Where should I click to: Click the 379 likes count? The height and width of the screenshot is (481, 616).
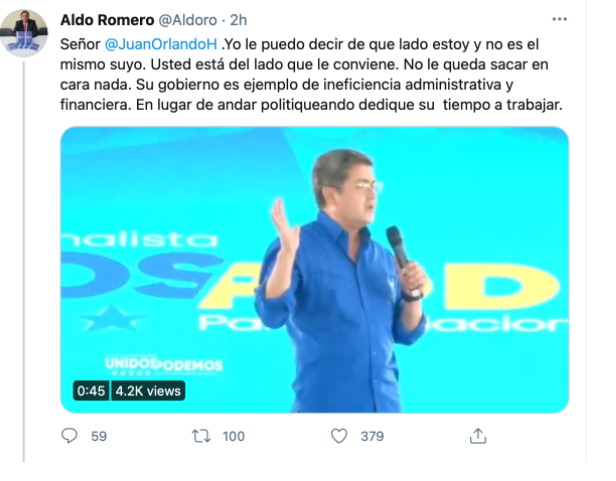pyautogui.click(x=372, y=436)
